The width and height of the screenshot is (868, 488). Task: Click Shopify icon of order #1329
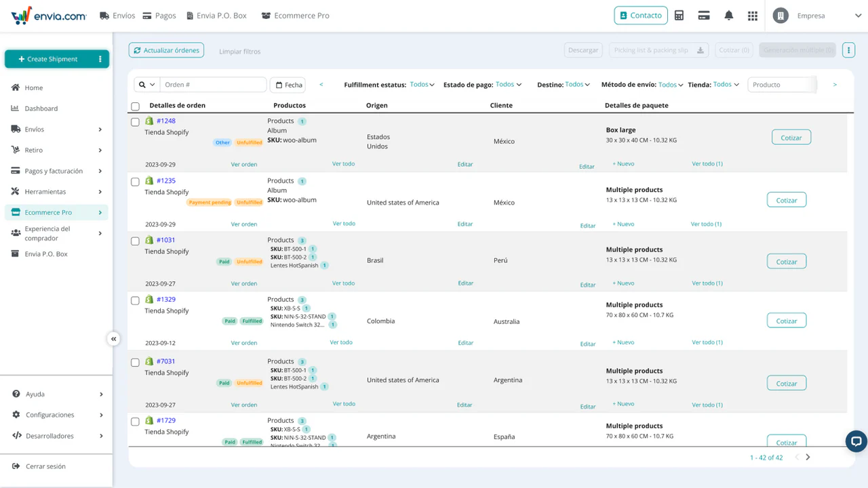point(149,299)
